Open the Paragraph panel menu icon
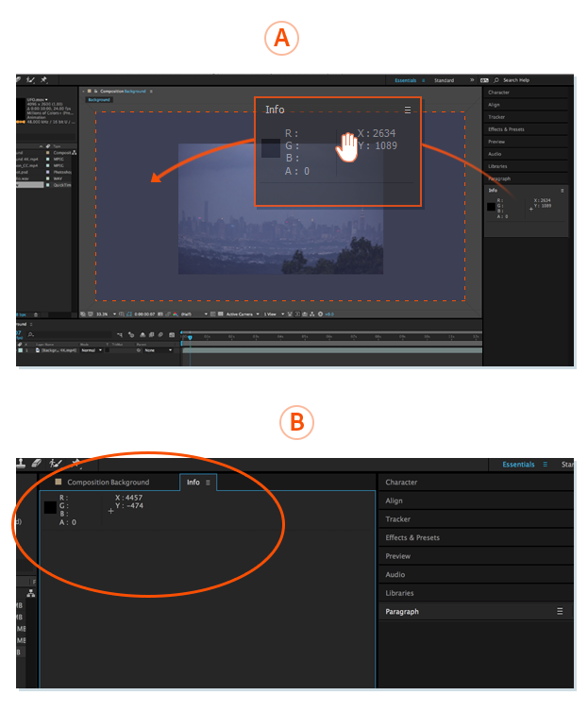 point(559,612)
